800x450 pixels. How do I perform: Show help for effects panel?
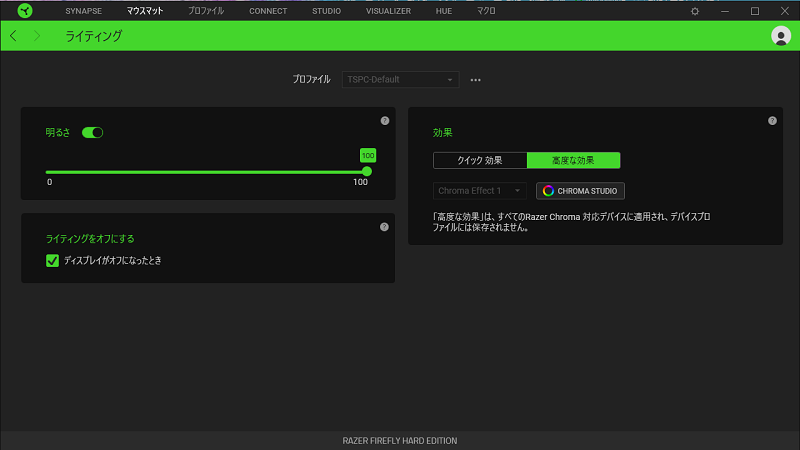772,121
